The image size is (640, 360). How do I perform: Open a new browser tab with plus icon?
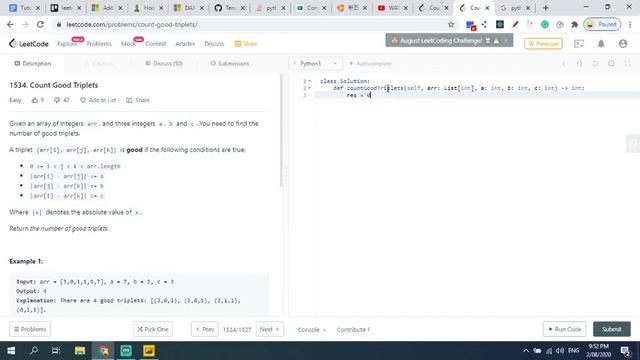[545, 8]
